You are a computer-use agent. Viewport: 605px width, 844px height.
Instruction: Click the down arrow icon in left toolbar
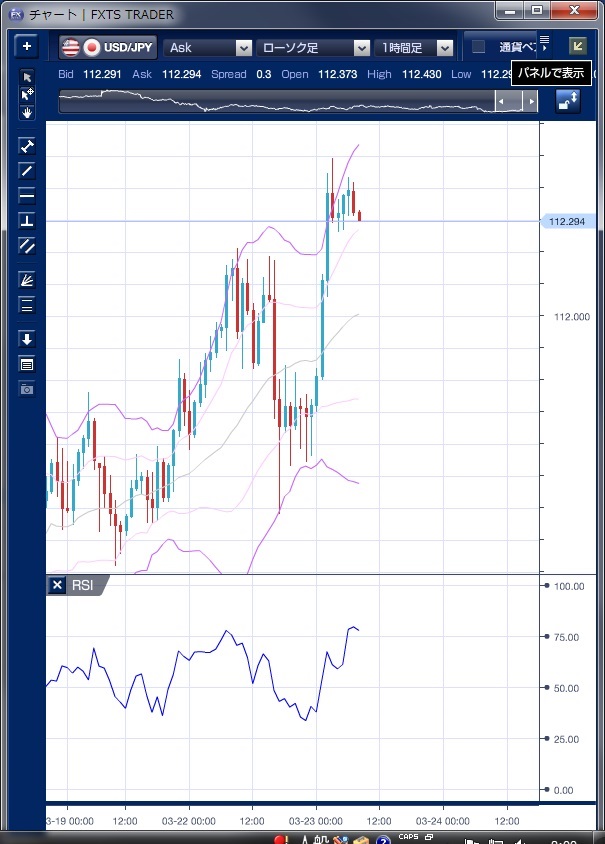27,339
